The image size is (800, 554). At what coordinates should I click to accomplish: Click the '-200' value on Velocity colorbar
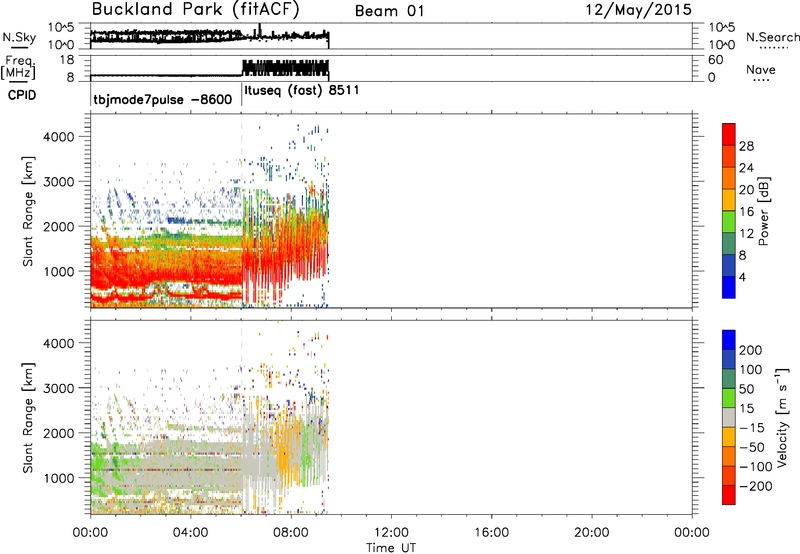[756, 486]
